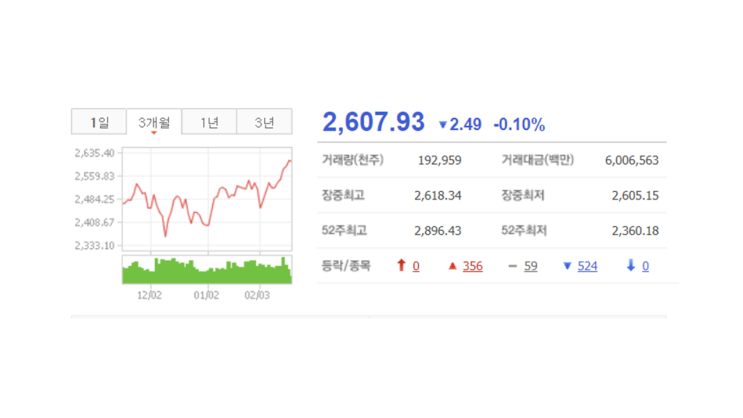Click the point change value 2.49
The image size is (743, 418).
pos(465,125)
